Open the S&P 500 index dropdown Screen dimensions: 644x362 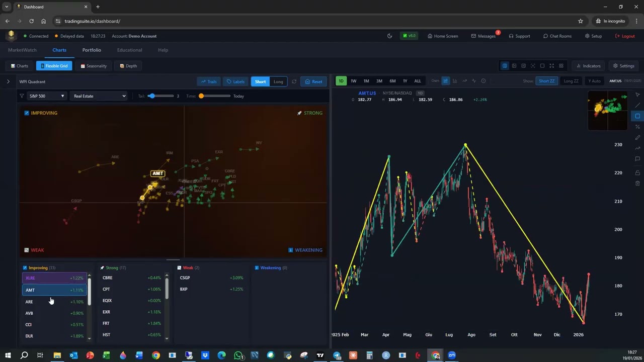[x=47, y=96]
